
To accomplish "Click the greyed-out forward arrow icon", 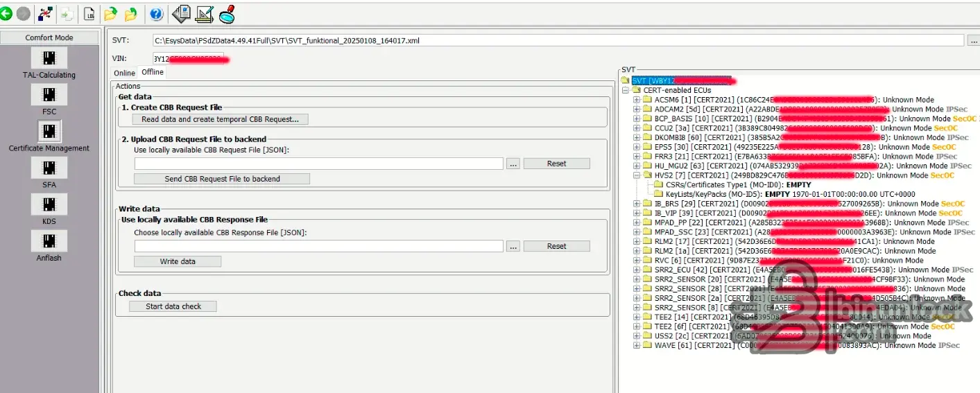I will pos(24,13).
